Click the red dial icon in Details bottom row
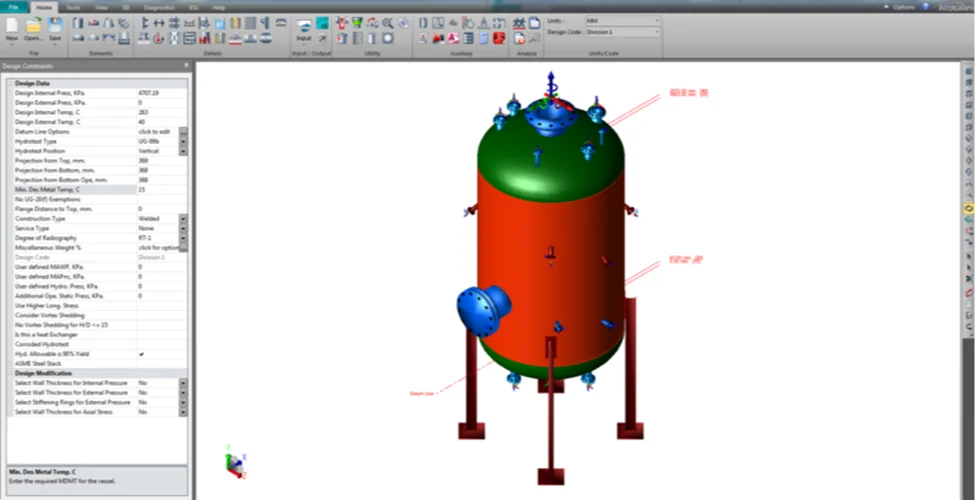This screenshot has height=500, width=975. [160, 39]
